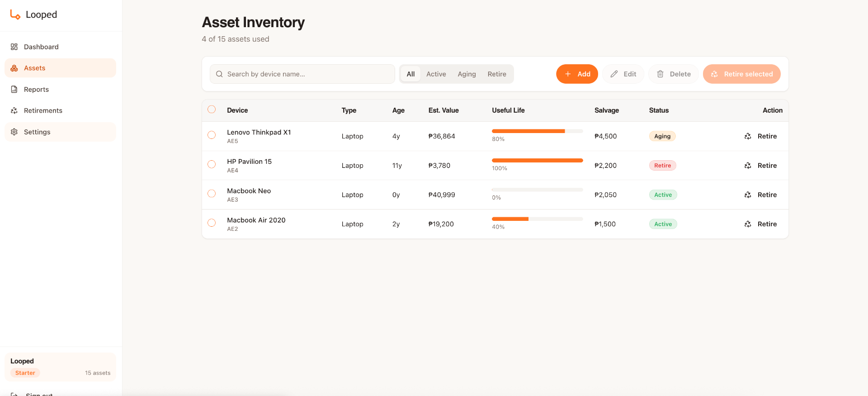Click the red Retire status badge
Image resolution: width=868 pixels, height=396 pixels.
point(663,166)
